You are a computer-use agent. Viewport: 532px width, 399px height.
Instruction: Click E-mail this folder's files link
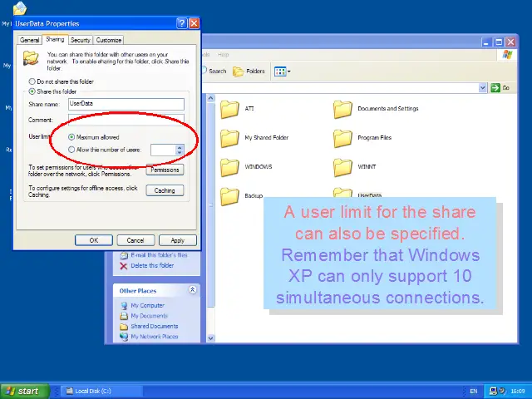(159, 255)
